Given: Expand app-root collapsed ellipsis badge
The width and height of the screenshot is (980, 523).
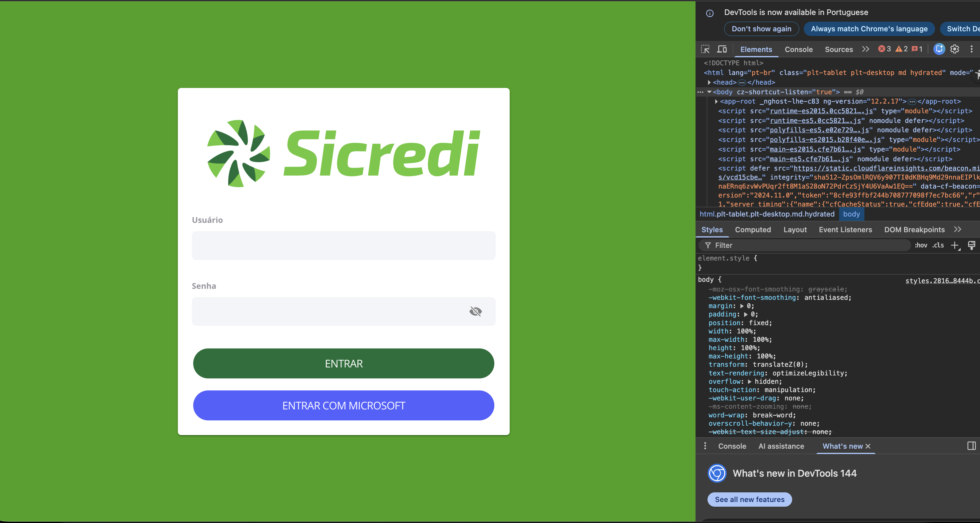Looking at the screenshot, I should [912, 102].
